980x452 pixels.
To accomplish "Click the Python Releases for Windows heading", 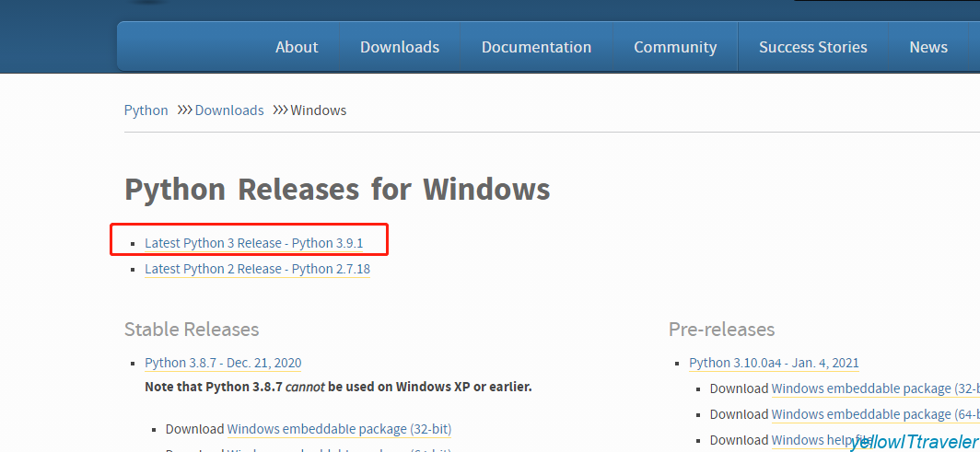I will 337,190.
